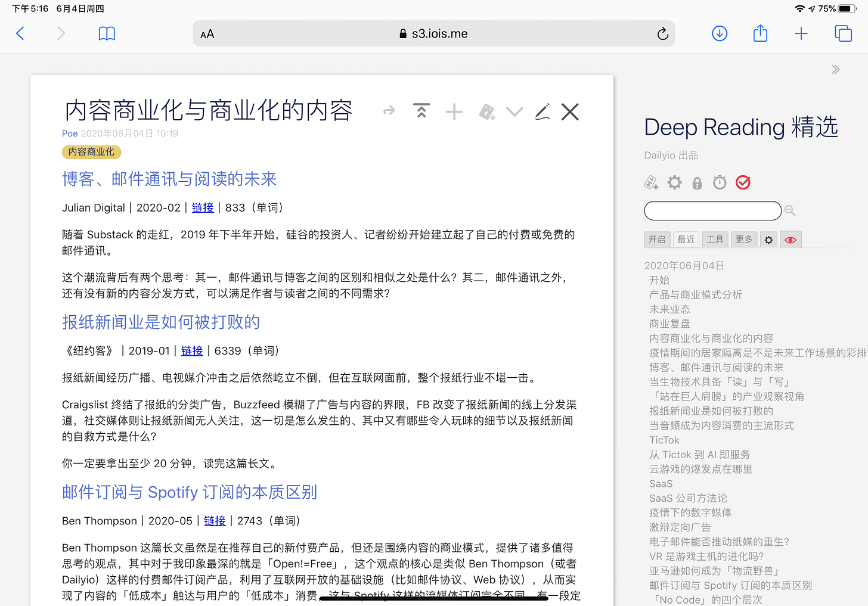
Task: Create new tiddler here with the plus
Action: [454, 111]
